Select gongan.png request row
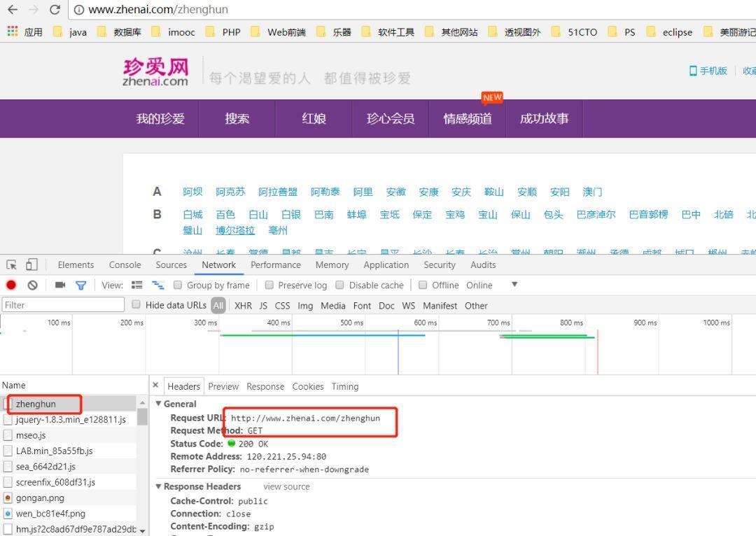The height and width of the screenshot is (536, 756). (69, 498)
